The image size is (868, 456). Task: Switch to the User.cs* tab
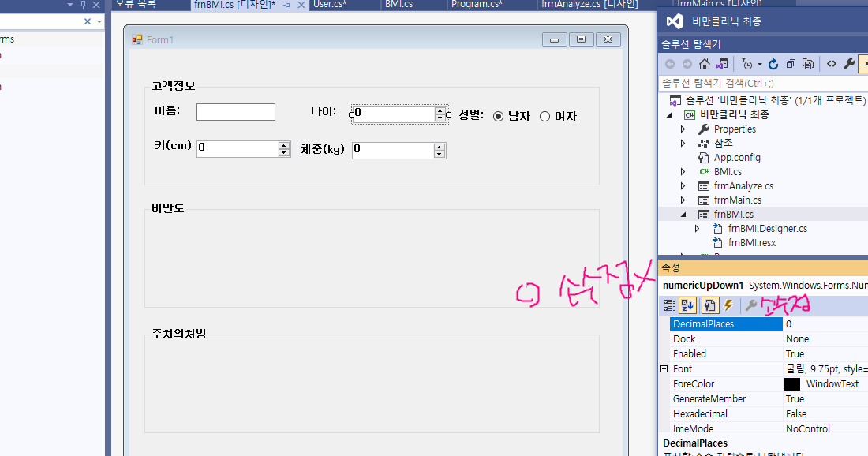coord(330,5)
